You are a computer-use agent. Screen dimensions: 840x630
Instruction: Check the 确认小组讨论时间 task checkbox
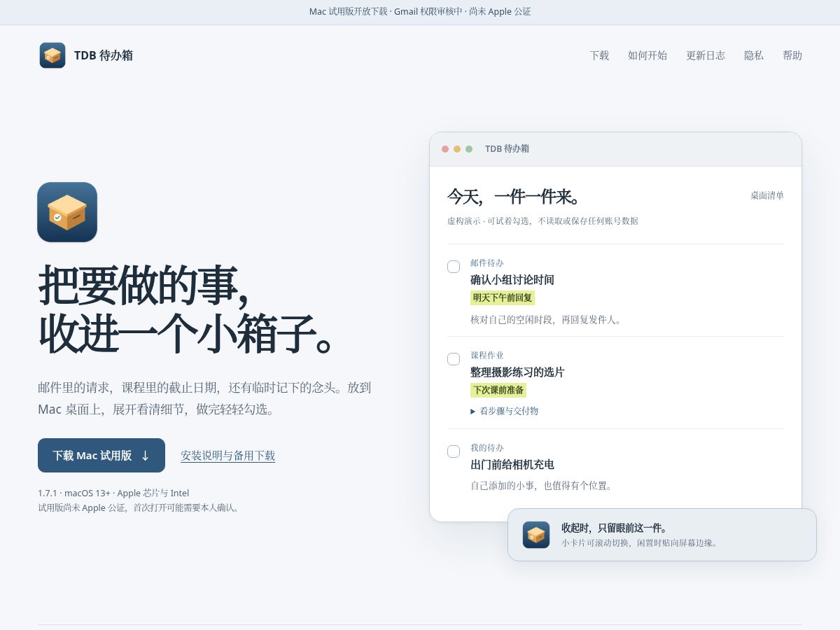coord(454,267)
